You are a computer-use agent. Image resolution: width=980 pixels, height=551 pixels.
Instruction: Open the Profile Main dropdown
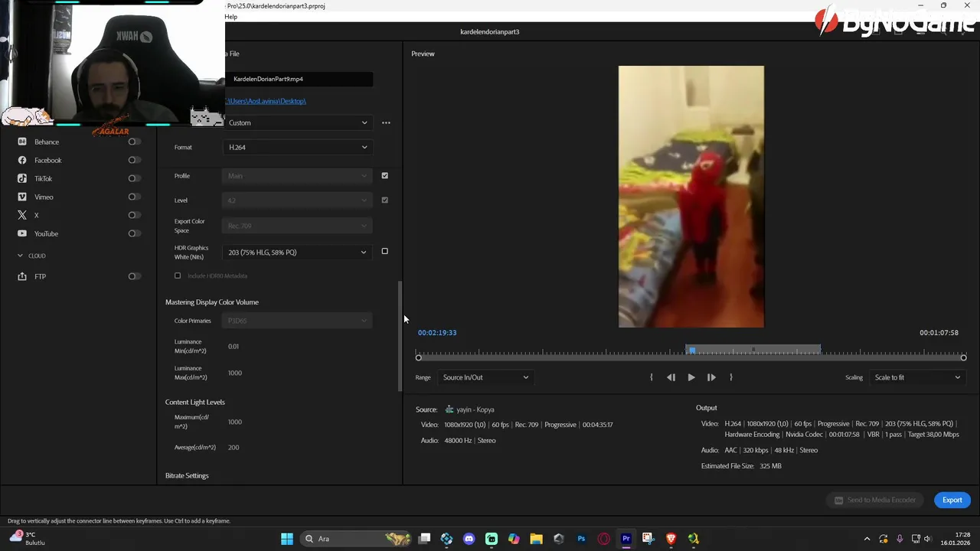click(298, 176)
